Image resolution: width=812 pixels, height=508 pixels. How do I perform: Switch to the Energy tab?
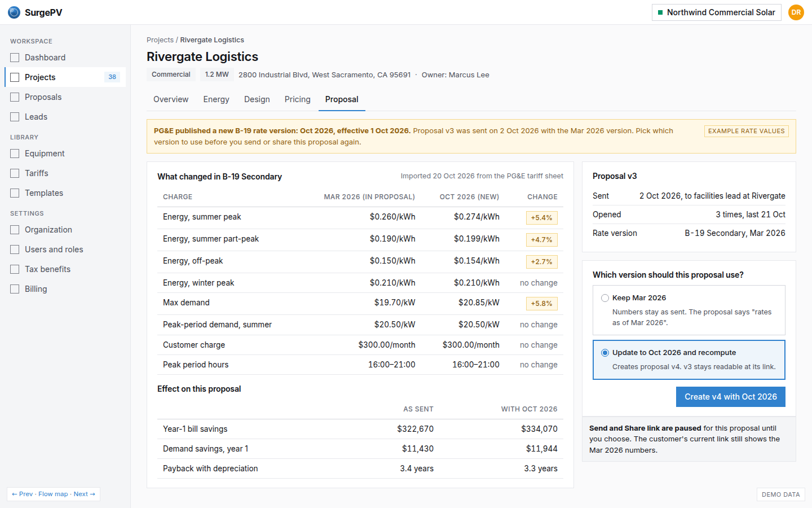[216, 99]
